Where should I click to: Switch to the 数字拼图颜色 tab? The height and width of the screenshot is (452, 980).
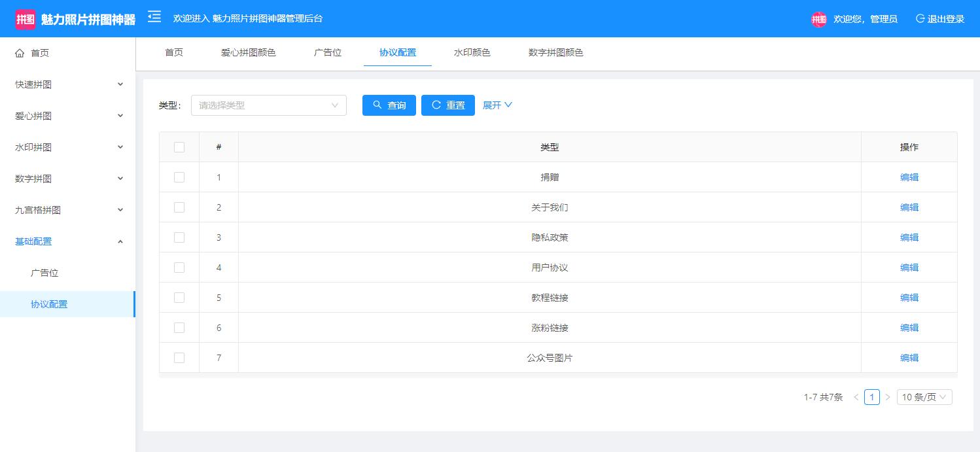[556, 52]
